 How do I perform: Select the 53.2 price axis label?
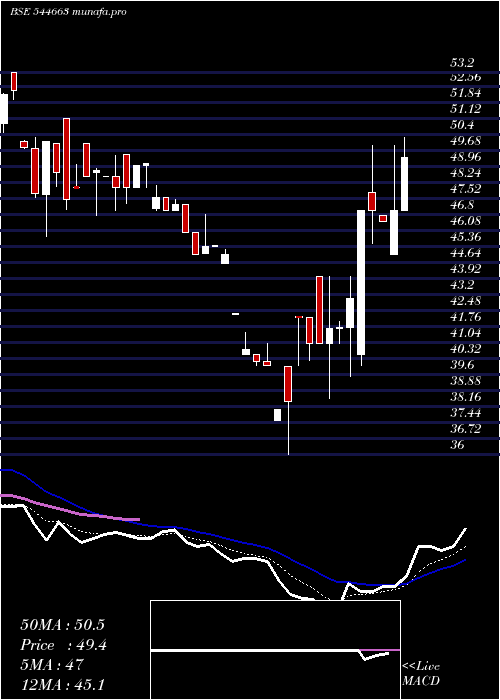coord(462,62)
